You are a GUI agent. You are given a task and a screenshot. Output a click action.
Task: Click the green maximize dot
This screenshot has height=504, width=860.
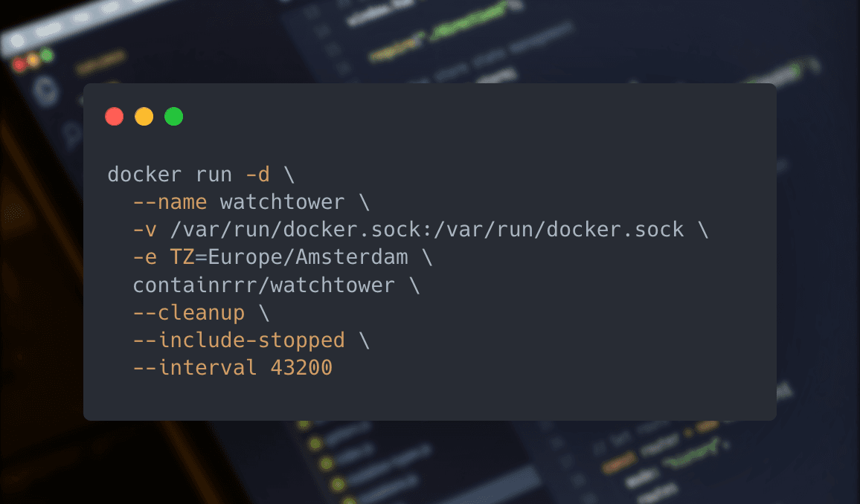[173, 117]
